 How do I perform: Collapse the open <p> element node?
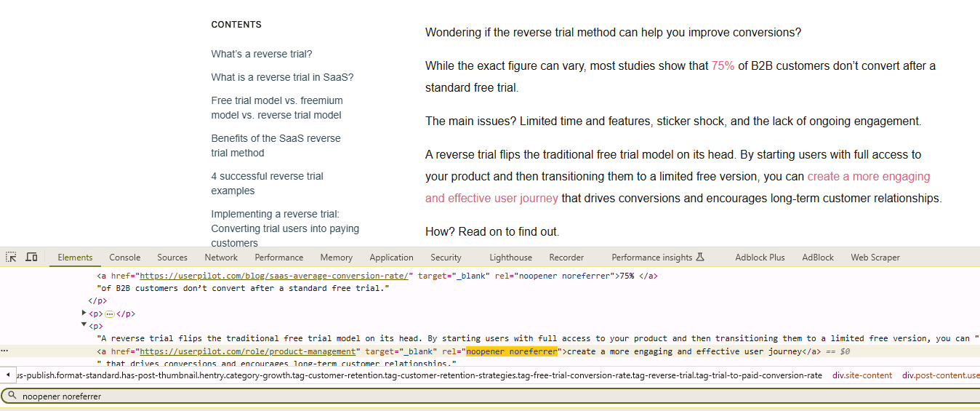click(x=84, y=325)
